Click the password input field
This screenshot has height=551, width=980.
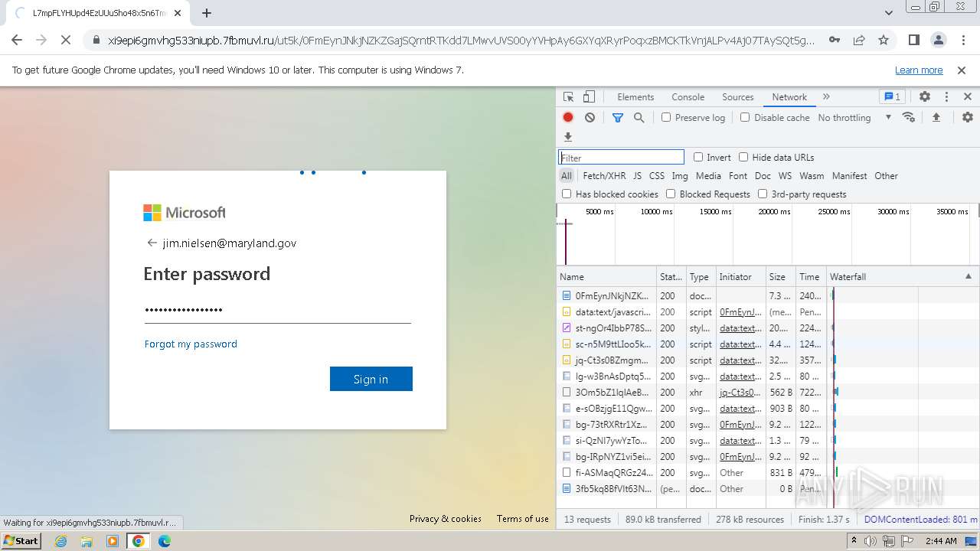tap(277, 310)
